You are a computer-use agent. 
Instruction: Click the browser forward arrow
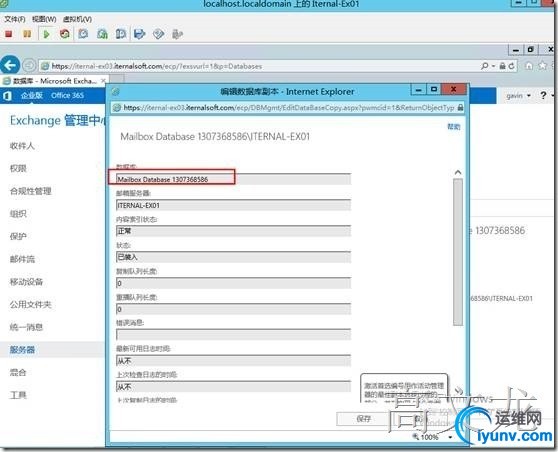[x=29, y=65]
